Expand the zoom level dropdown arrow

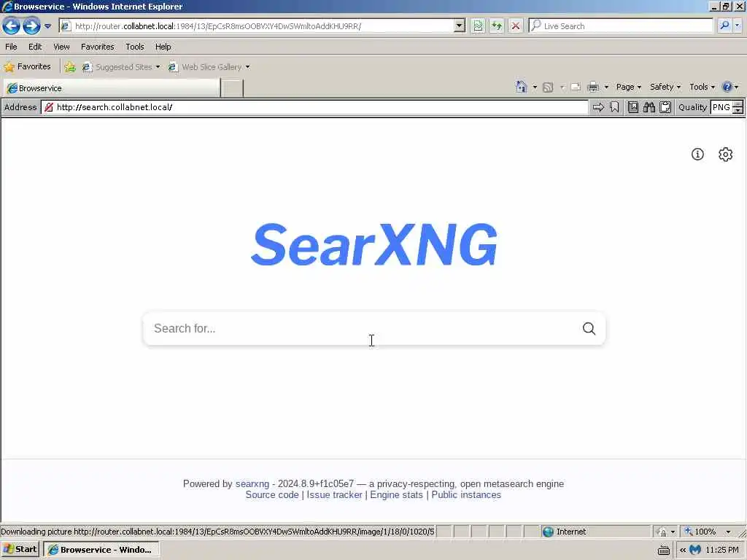tap(728, 532)
